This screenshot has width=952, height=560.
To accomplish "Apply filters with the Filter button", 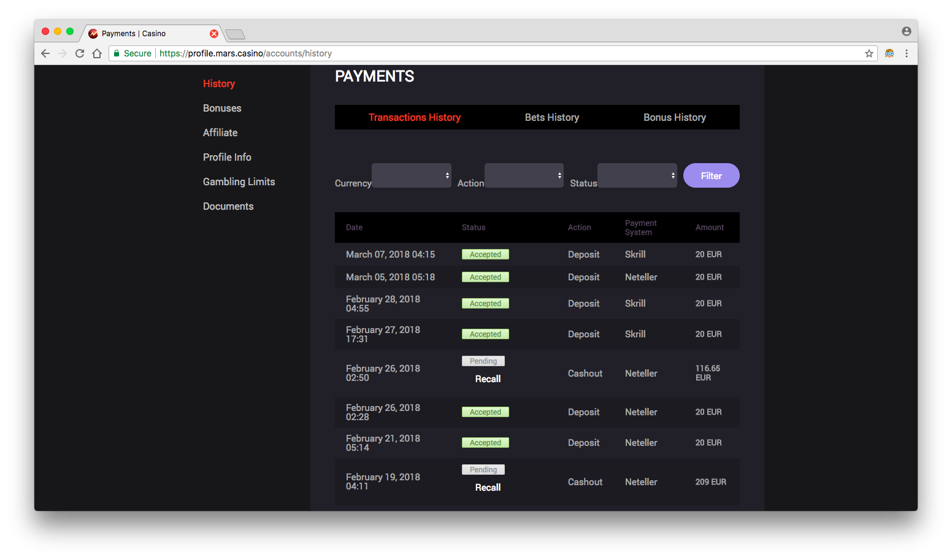I will 712,175.
